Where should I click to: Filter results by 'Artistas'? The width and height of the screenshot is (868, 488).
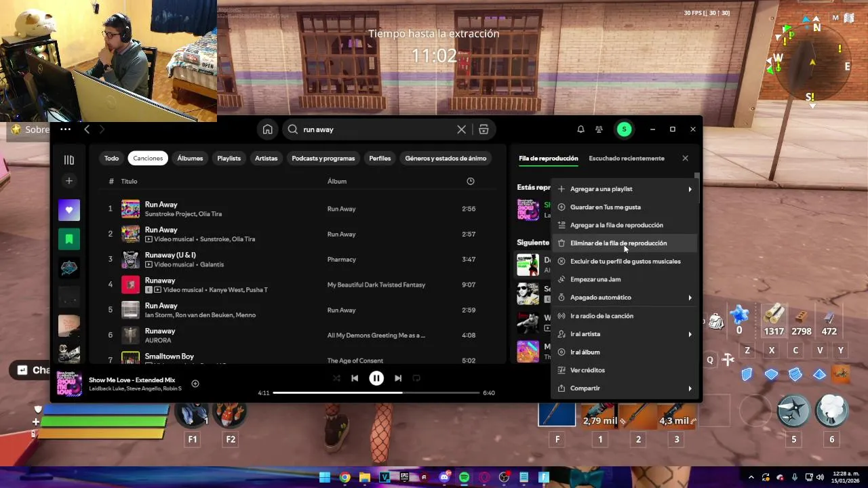click(x=267, y=158)
